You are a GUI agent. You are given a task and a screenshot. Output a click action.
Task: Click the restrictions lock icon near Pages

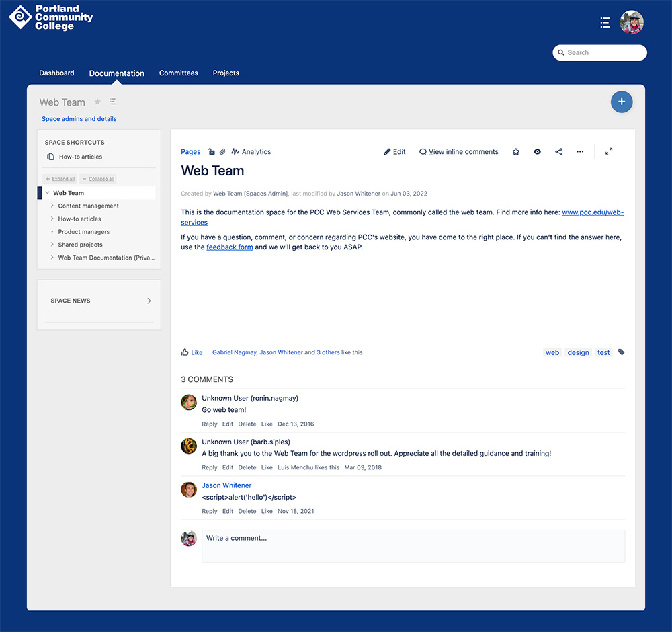click(x=212, y=151)
